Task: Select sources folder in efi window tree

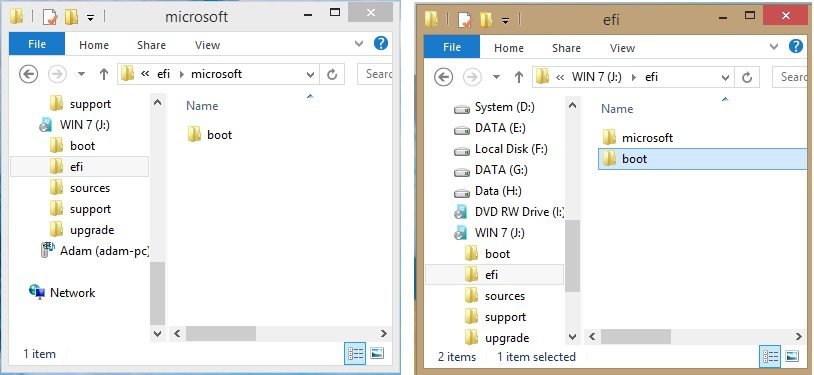Action: (495, 296)
